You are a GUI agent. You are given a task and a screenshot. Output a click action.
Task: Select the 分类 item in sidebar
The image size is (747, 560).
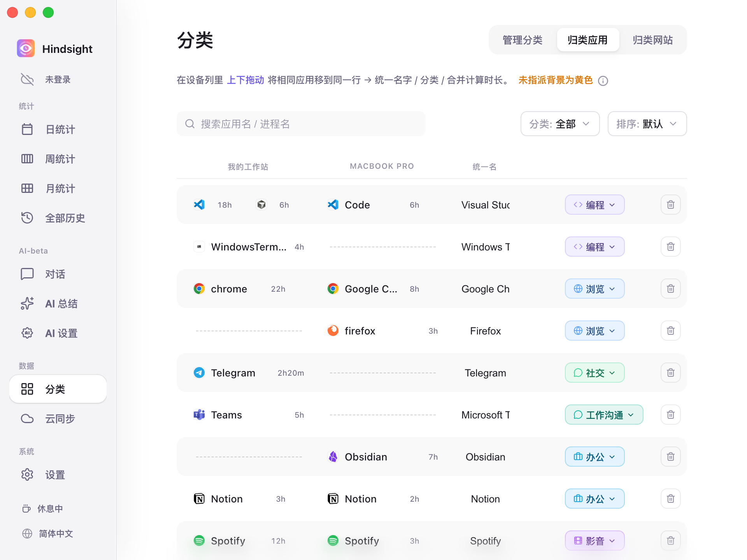58,389
